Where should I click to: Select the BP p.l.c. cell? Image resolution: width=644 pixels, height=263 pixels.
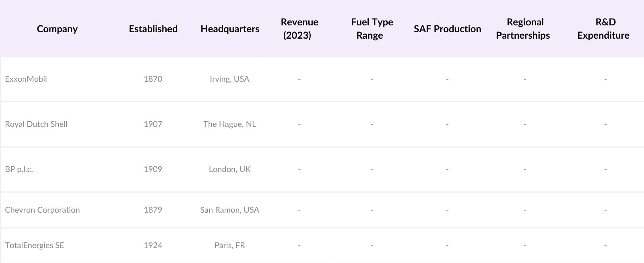[x=19, y=169]
